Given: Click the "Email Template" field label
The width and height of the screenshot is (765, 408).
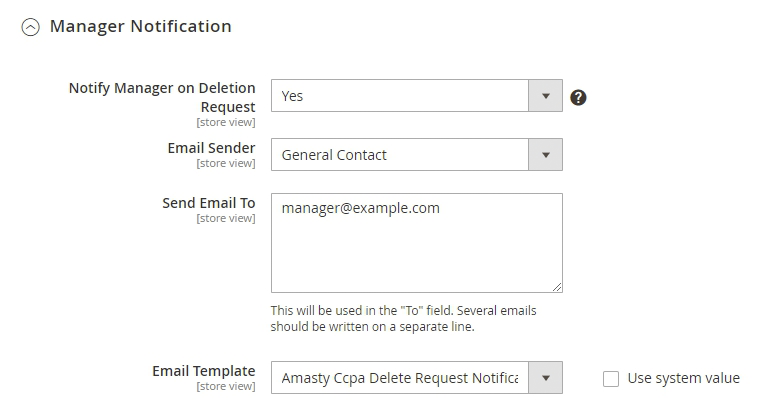Looking at the screenshot, I should [x=203, y=371].
